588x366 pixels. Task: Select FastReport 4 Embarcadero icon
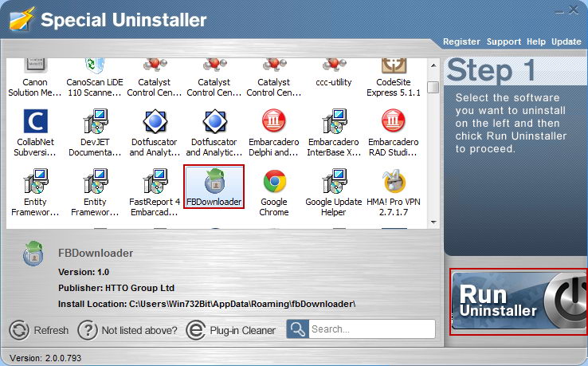point(155,181)
